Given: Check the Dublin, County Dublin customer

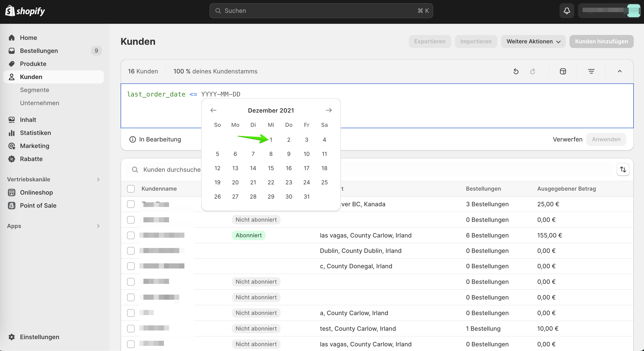Looking at the screenshot, I should coord(131,251).
